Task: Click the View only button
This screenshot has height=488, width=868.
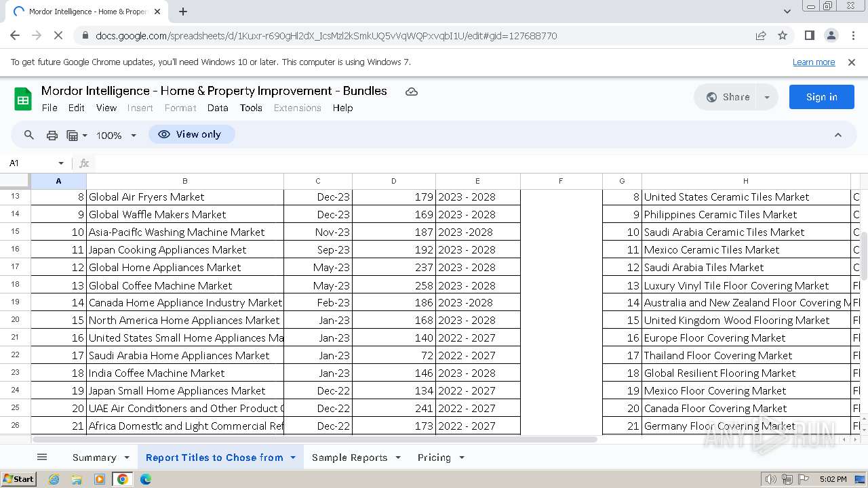Action: pos(191,134)
